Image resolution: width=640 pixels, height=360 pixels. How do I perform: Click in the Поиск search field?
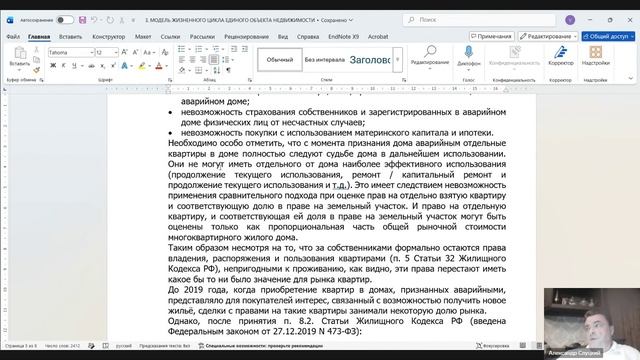pos(479,20)
